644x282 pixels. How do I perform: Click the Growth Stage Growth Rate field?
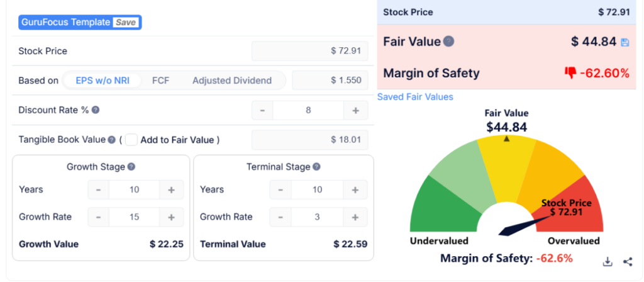click(x=133, y=217)
